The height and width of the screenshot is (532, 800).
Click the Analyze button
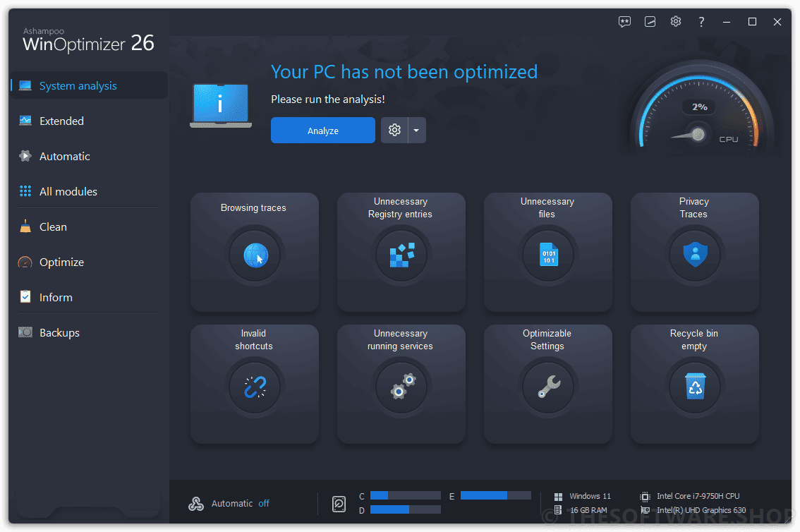(x=323, y=131)
